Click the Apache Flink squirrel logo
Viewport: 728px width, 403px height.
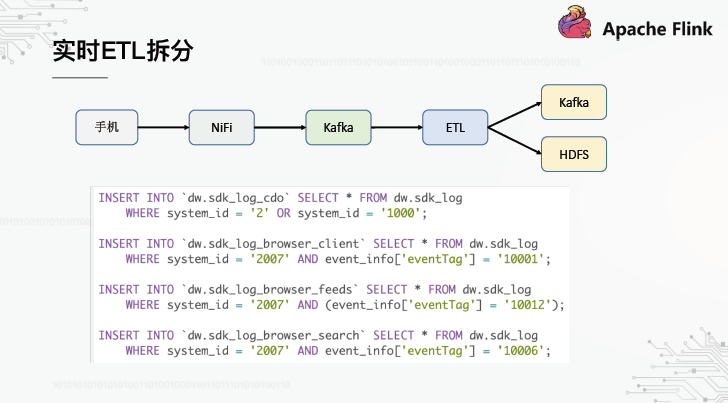(576, 27)
